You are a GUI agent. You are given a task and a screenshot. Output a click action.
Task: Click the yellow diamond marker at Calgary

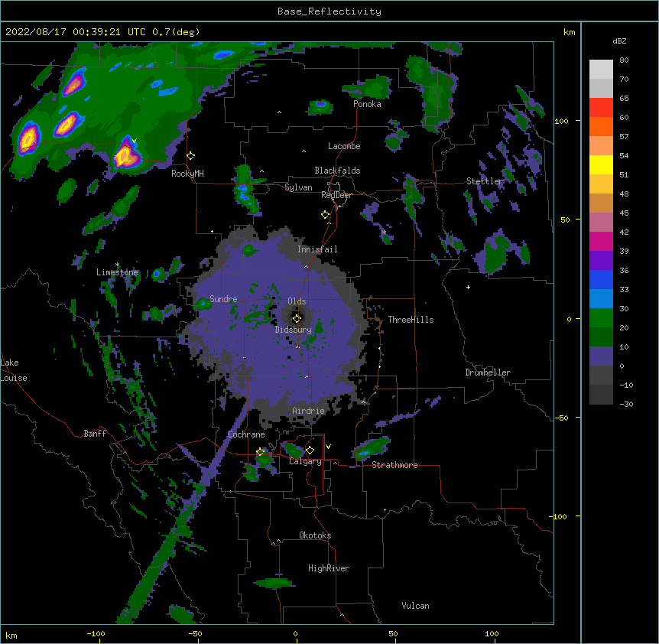pos(310,450)
